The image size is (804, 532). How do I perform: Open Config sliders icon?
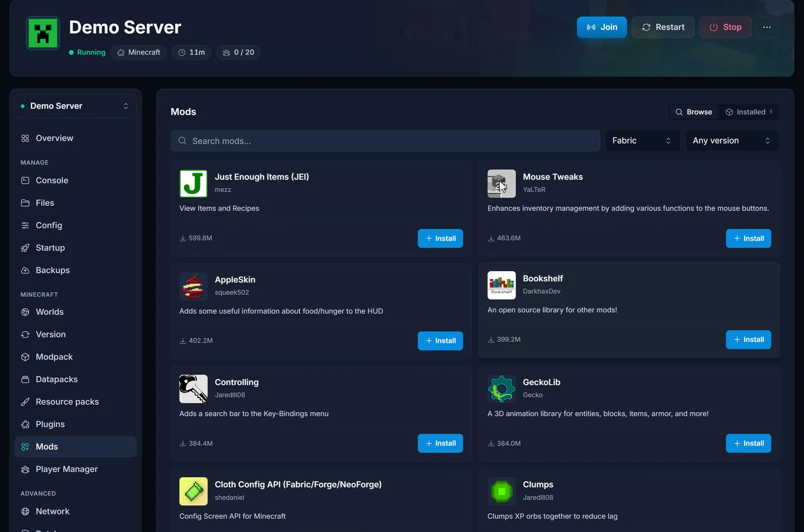[25, 226]
